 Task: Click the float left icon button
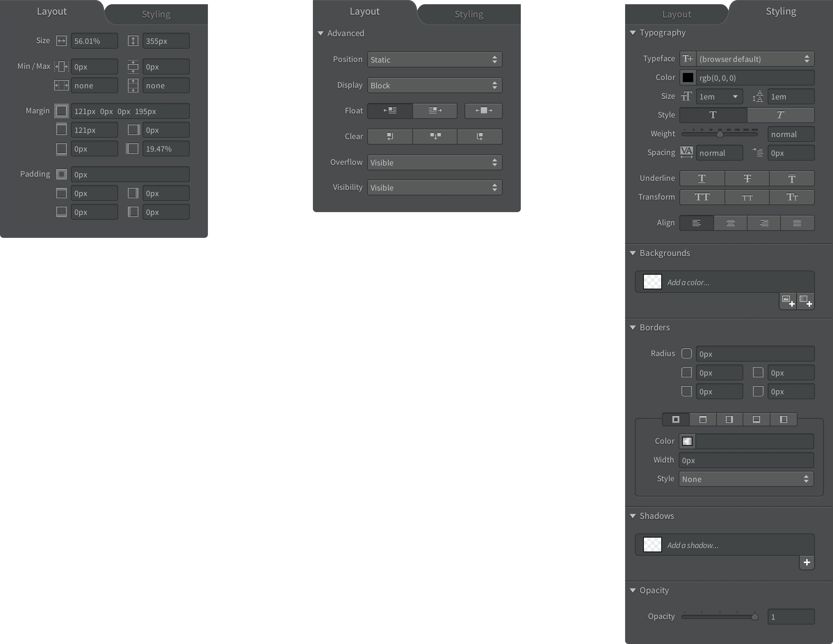[390, 111]
